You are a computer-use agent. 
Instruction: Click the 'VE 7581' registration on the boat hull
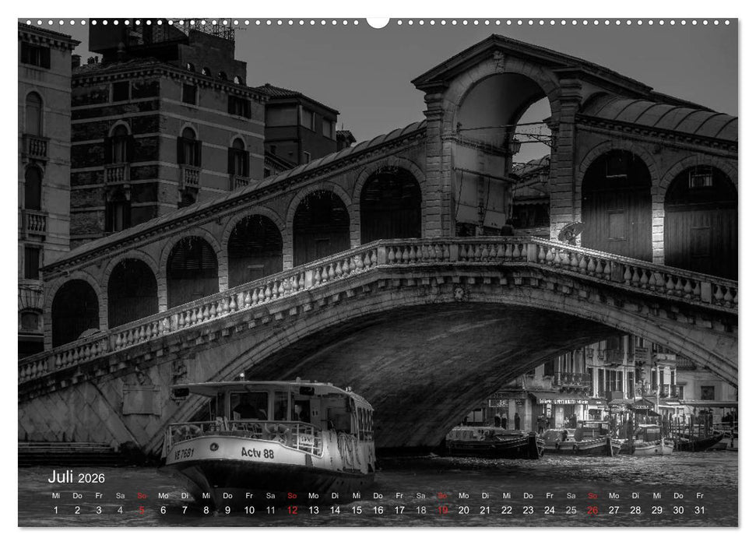click(184, 452)
